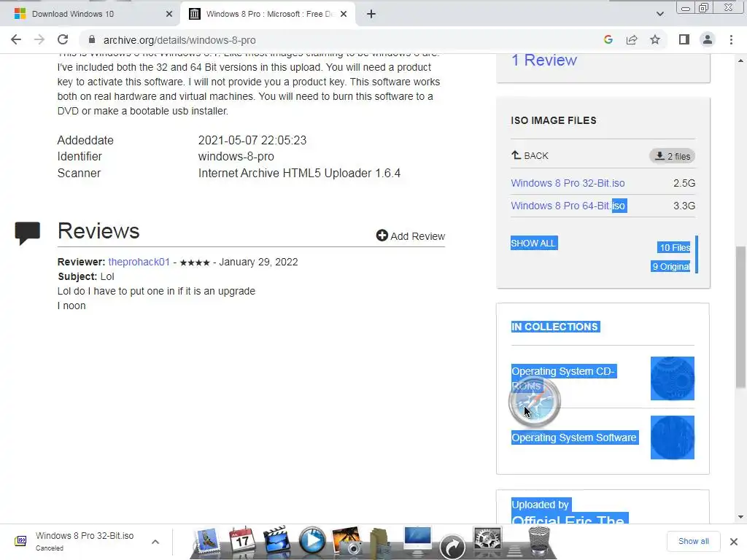
Task: Open the 1 Review link
Action: point(543,60)
